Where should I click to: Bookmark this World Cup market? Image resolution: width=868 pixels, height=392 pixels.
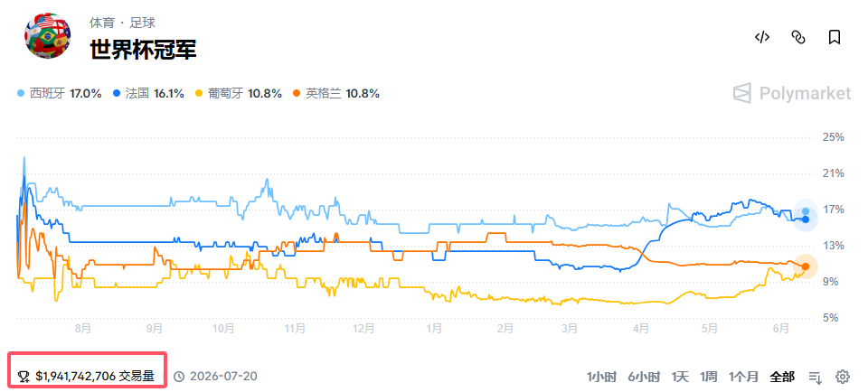[x=835, y=37]
